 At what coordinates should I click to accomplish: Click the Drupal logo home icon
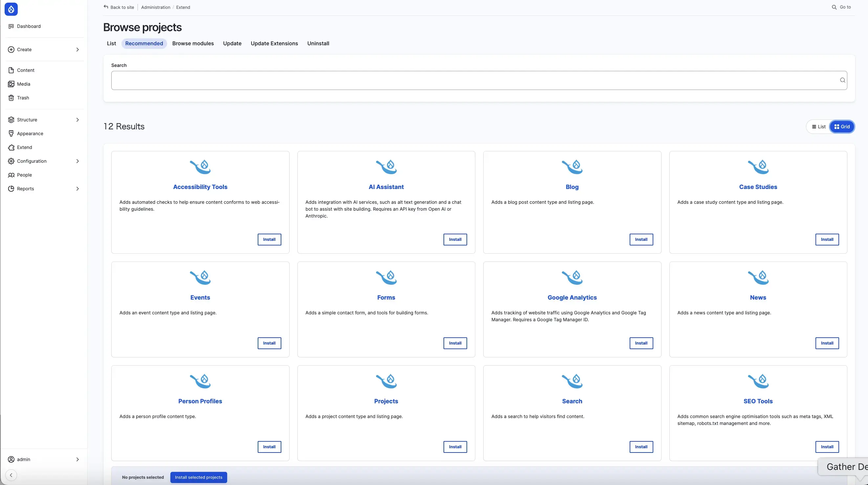point(11,10)
